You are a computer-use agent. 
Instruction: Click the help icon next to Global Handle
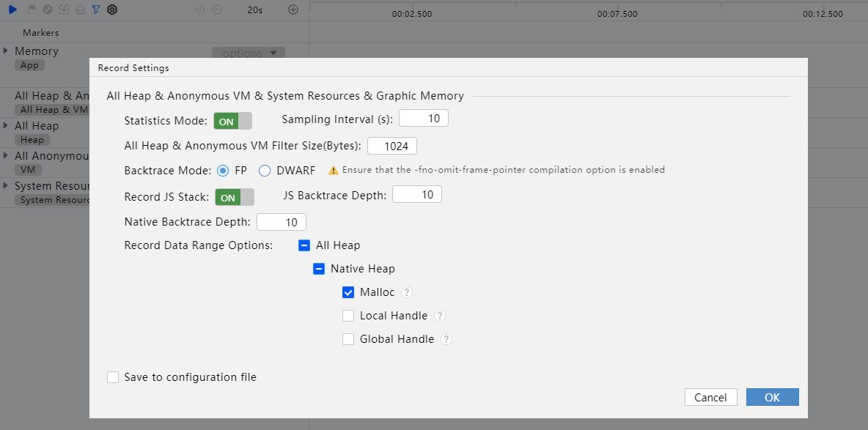(x=446, y=339)
